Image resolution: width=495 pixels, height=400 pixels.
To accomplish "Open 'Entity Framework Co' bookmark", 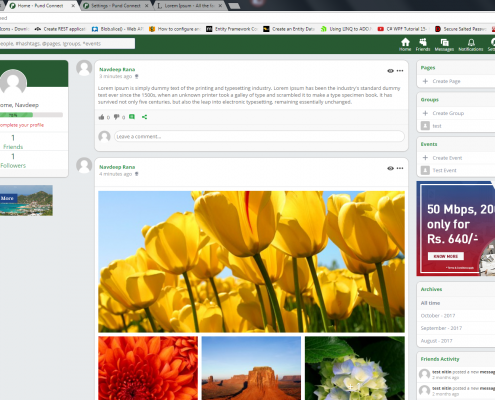I will coord(232,29).
